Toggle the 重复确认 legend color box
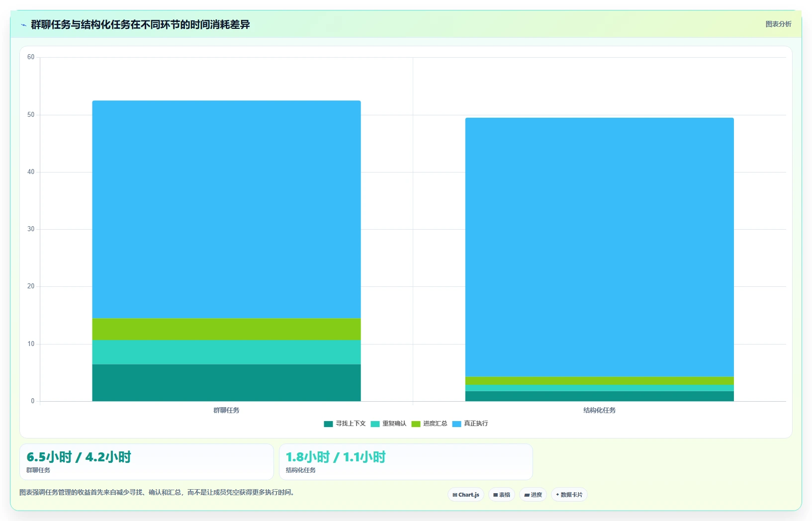The height and width of the screenshot is (521, 812). pyautogui.click(x=375, y=424)
